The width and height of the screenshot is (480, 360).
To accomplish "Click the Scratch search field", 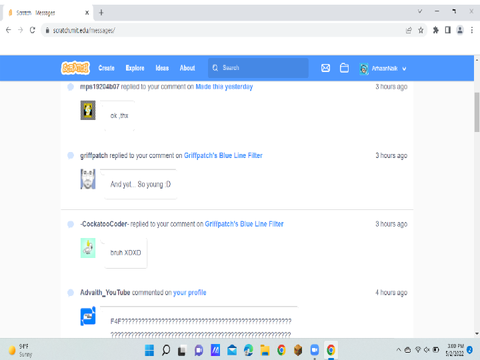I will (x=258, y=68).
